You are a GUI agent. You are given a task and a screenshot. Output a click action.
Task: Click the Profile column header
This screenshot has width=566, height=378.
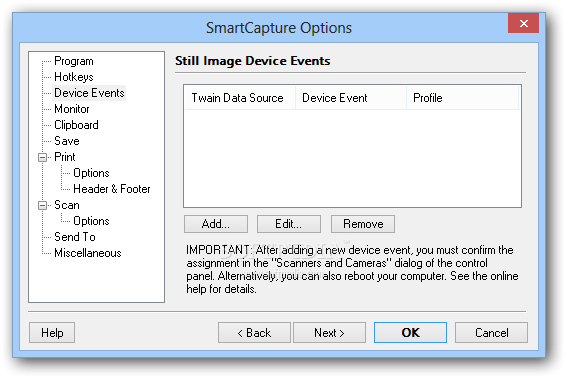click(462, 98)
